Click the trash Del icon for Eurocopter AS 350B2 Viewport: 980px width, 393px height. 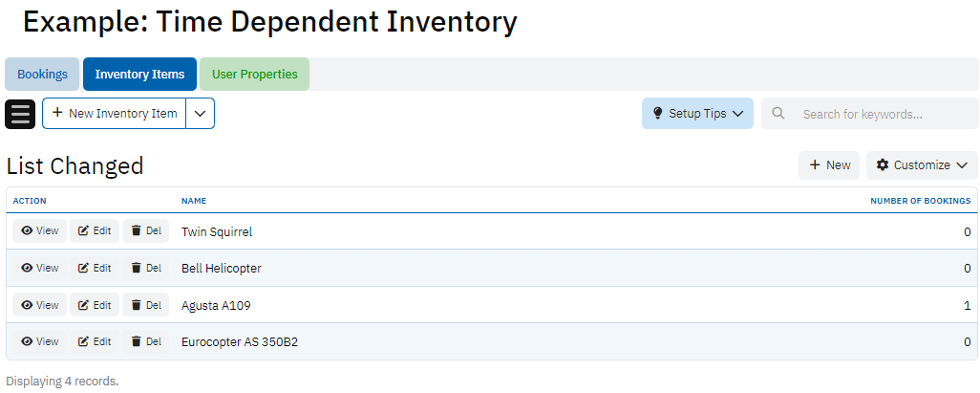coord(137,341)
